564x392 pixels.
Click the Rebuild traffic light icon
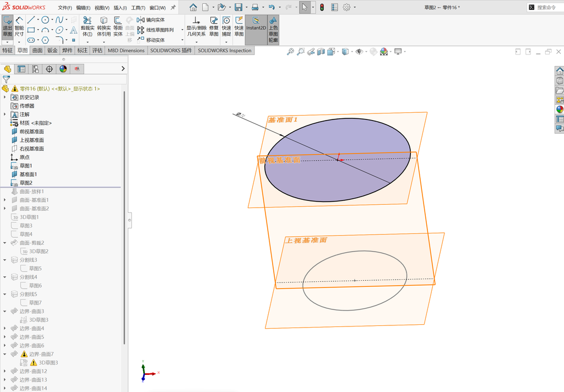click(322, 7)
